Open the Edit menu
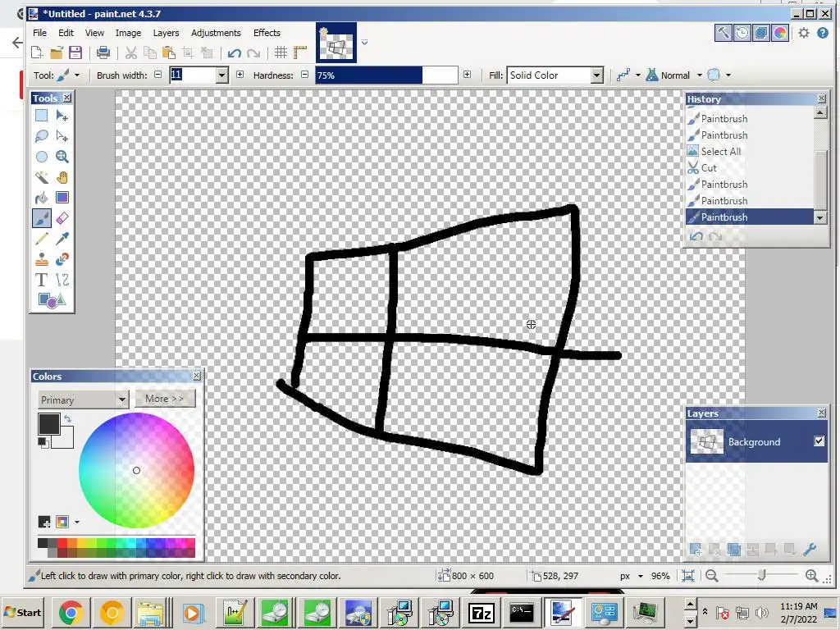 [66, 33]
